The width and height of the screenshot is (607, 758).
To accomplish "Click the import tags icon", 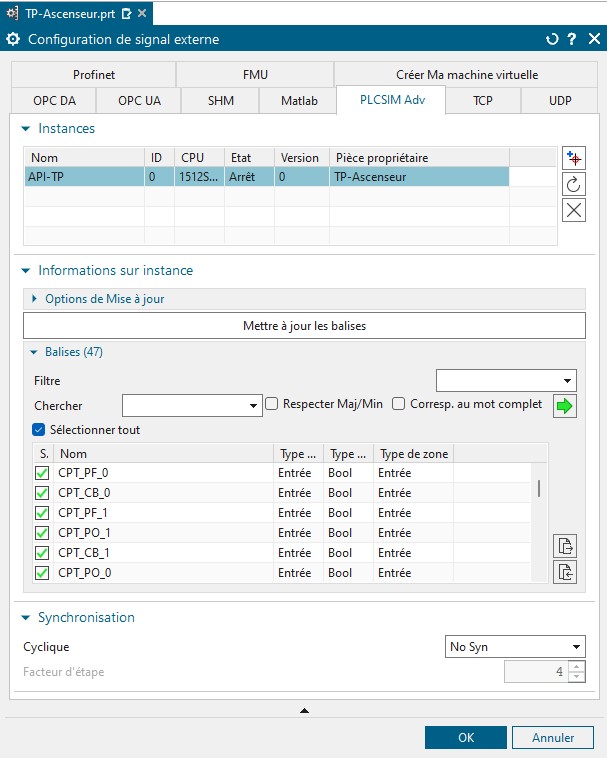I will (565, 572).
